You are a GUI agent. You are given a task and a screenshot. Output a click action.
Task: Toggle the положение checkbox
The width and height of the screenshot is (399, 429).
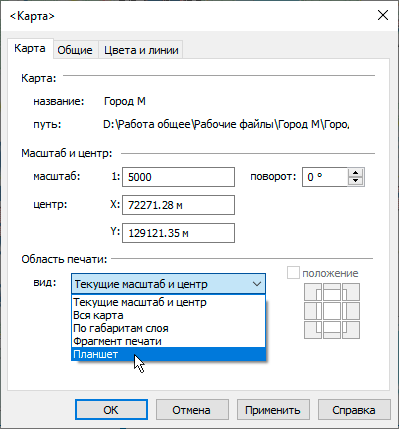(x=293, y=273)
